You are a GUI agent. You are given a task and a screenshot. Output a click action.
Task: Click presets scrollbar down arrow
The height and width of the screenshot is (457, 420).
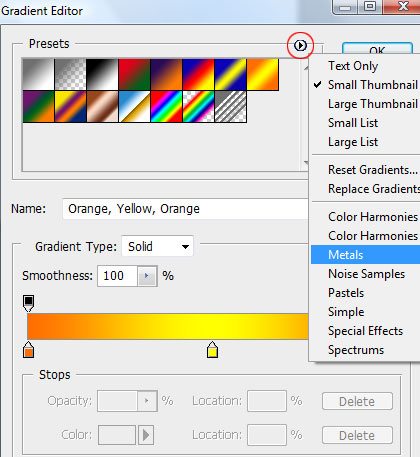pyautogui.click(x=306, y=163)
